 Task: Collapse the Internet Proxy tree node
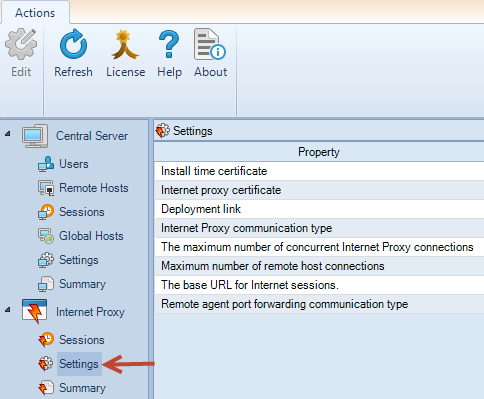click(x=8, y=310)
